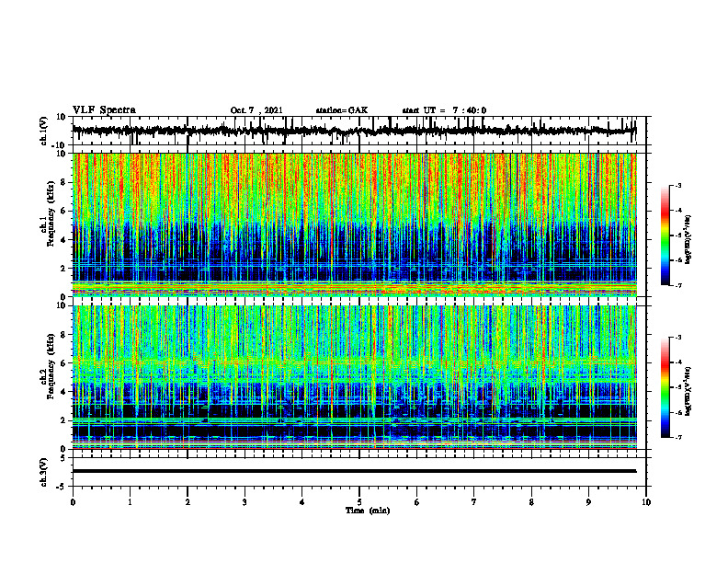Click the thick black ch.3 voltage line
The height and width of the screenshot is (563, 728).
(x=354, y=471)
